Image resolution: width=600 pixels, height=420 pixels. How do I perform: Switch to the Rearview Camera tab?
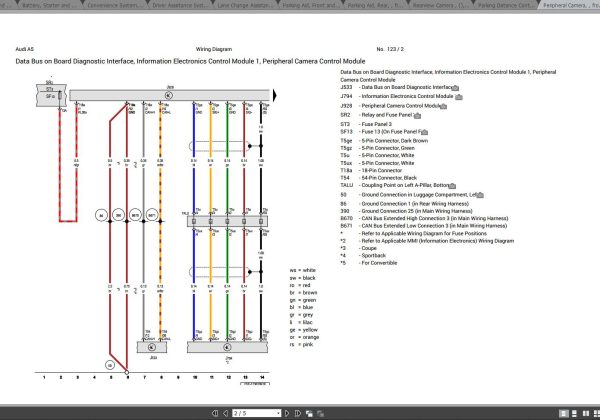pos(440,5)
